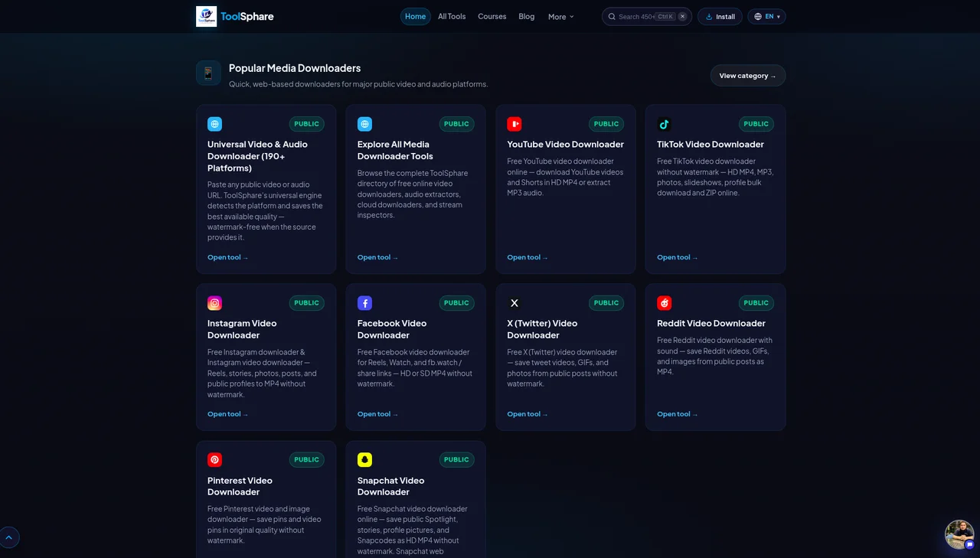Click the YouTube Video Downloader title
Image resolution: width=980 pixels, height=558 pixels.
[565, 144]
